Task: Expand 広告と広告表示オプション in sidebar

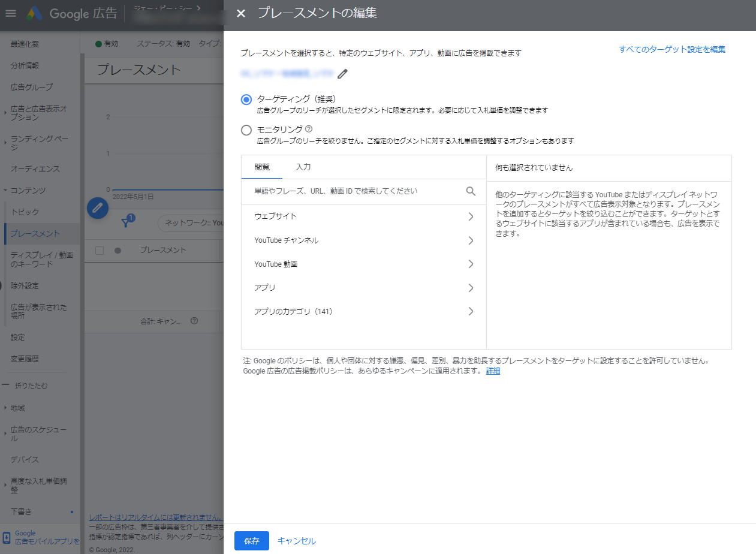Action: click(x=40, y=113)
